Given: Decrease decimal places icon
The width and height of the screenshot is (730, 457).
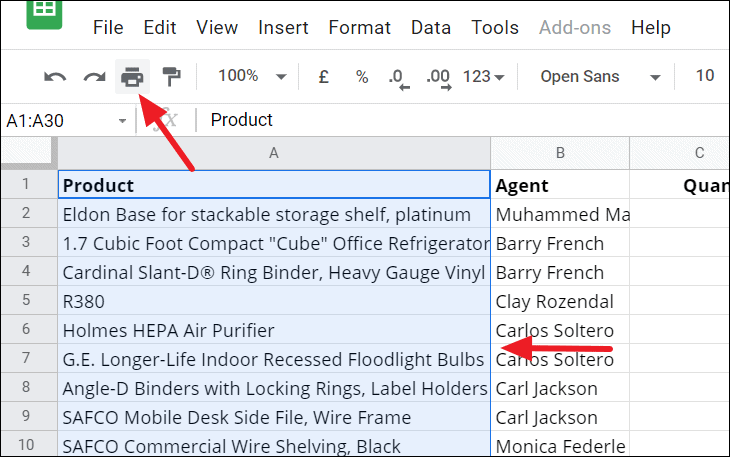Looking at the screenshot, I should (399, 79).
